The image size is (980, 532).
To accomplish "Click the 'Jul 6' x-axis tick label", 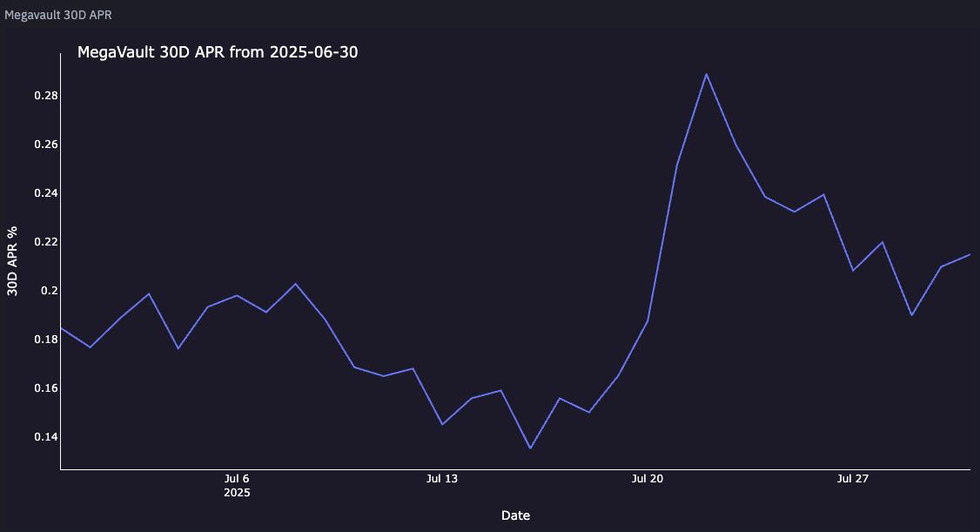I will point(237,478).
